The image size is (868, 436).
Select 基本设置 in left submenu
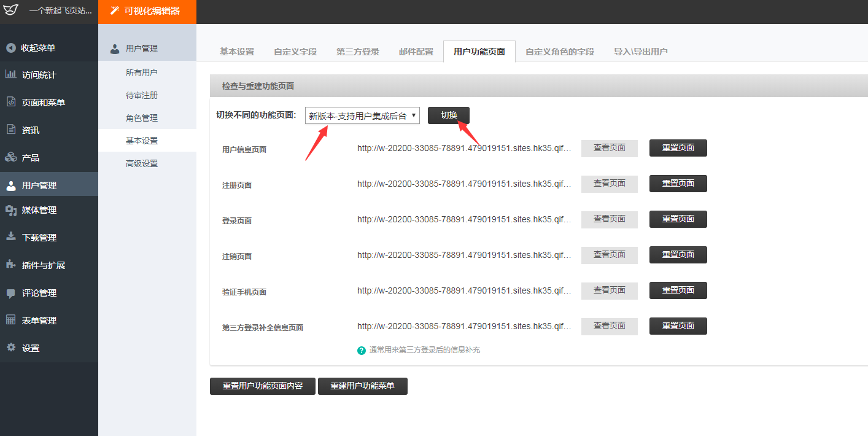coord(147,141)
